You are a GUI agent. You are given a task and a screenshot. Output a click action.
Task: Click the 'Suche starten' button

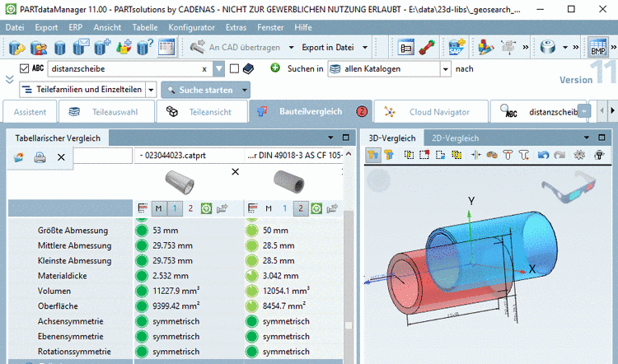point(206,89)
